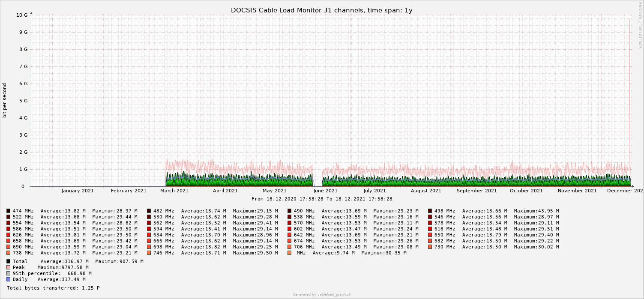Click the Generated by cableload_graph.sh footer
This screenshot has height=299, width=644.
point(322,294)
